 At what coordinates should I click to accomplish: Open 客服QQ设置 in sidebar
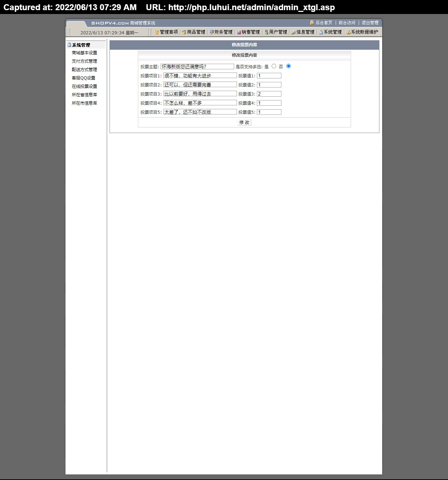84,78
